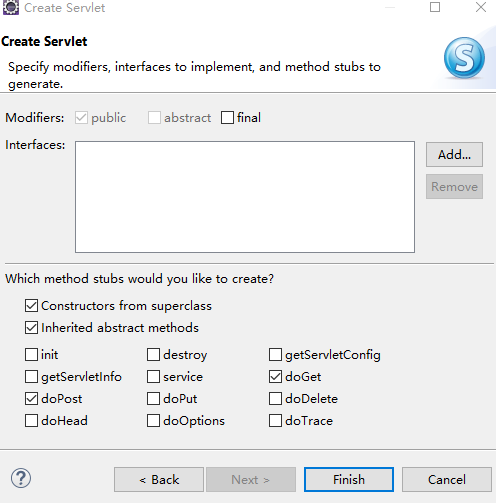Uncheck the doGet method stub
496x503 pixels.
pos(275,377)
